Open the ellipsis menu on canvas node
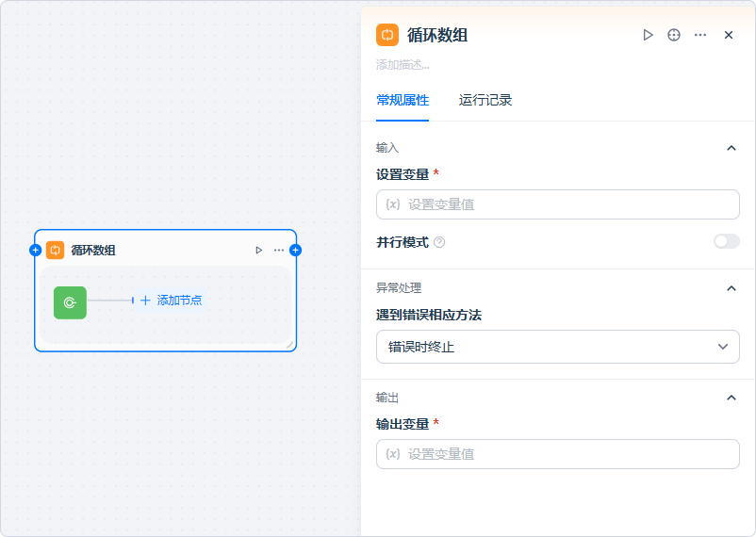756x537 pixels. (279, 251)
